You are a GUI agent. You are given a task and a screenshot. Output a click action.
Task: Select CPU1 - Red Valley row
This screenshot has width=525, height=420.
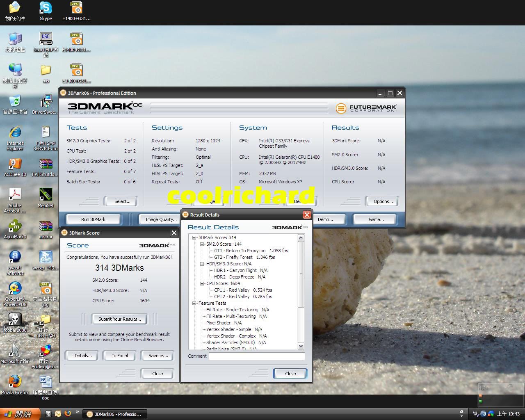243,290
